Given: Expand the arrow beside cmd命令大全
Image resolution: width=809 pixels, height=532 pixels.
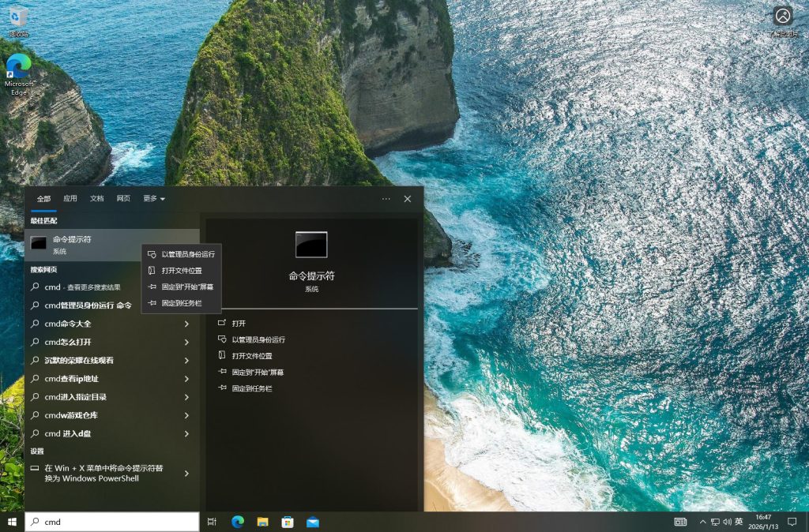Looking at the screenshot, I should 186,324.
